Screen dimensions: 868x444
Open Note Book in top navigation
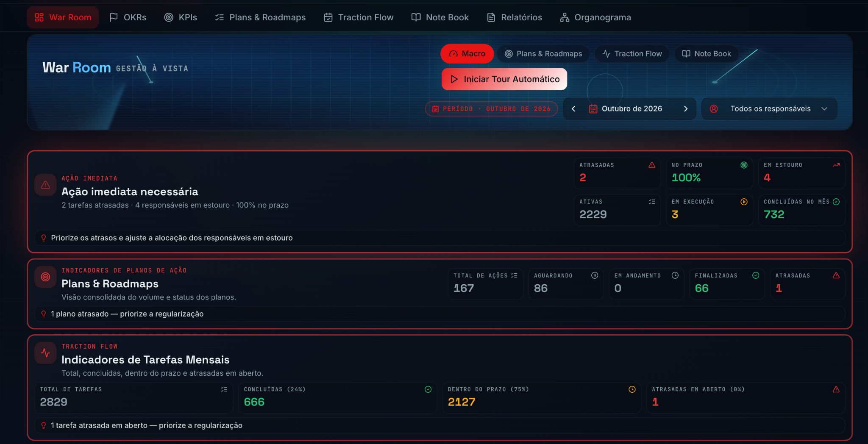pos(440,17)
